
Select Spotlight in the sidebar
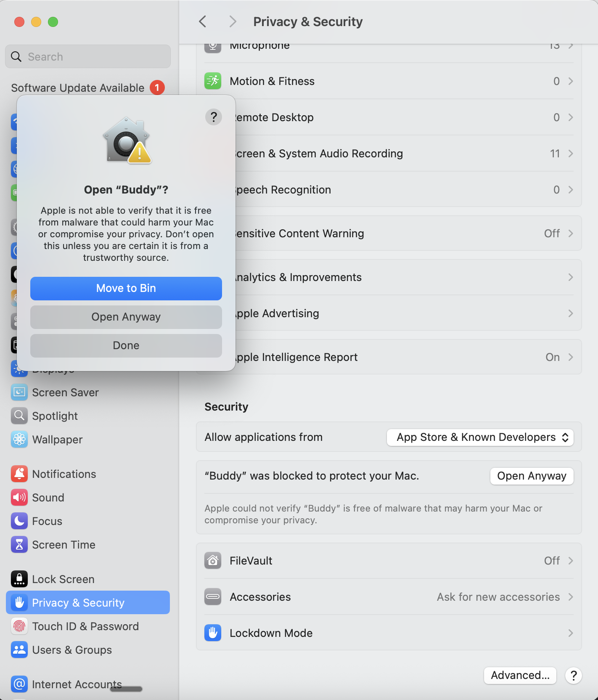(88, 416)
